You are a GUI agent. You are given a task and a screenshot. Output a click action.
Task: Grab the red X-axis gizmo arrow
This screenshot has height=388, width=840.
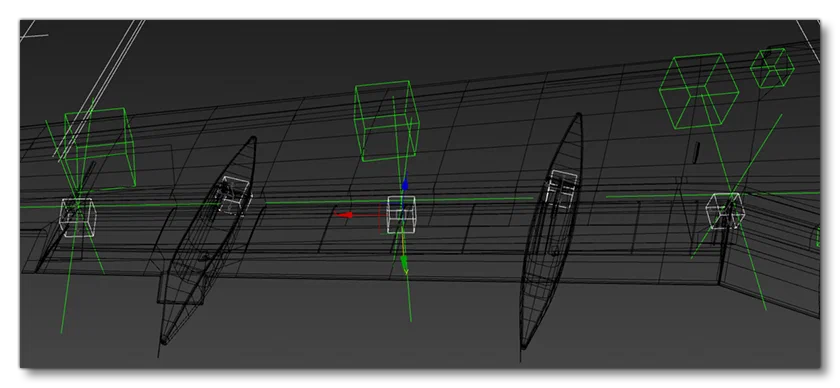point(343,215)
